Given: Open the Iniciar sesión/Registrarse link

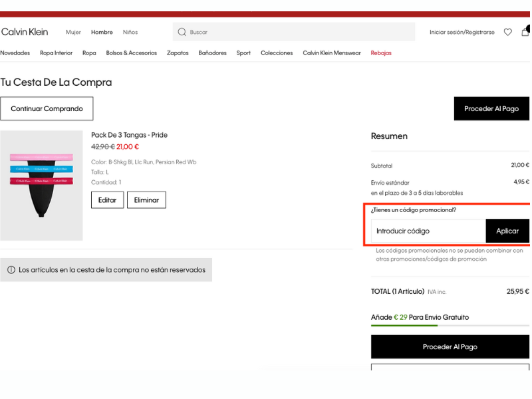Looking at the screenshot, I should (x=462, y=32).
